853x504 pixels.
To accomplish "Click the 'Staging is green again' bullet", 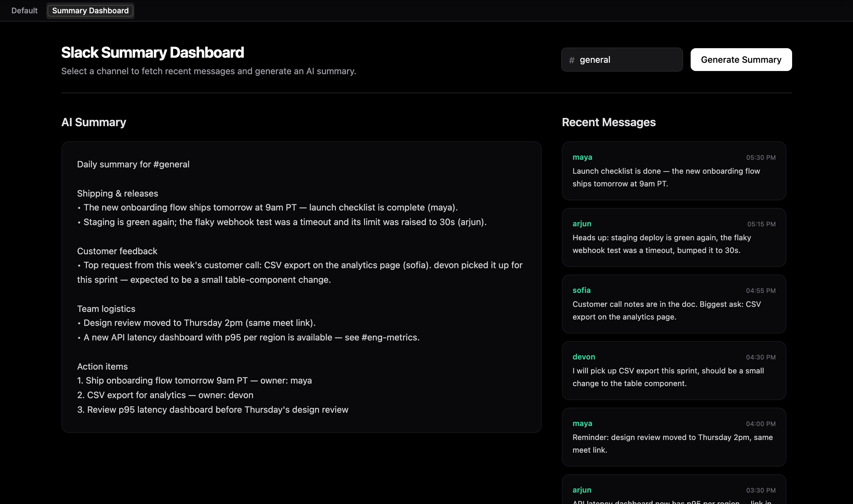I will point(282,222).
